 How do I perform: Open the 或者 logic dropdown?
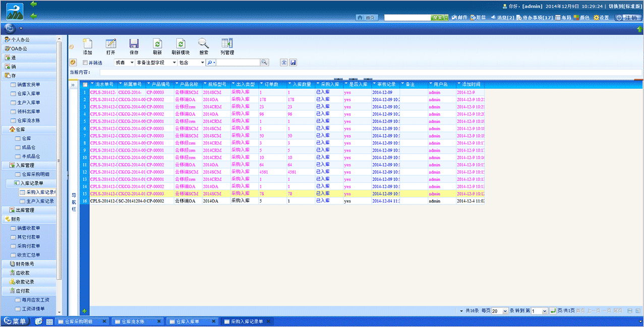click(x=124, y=62)
